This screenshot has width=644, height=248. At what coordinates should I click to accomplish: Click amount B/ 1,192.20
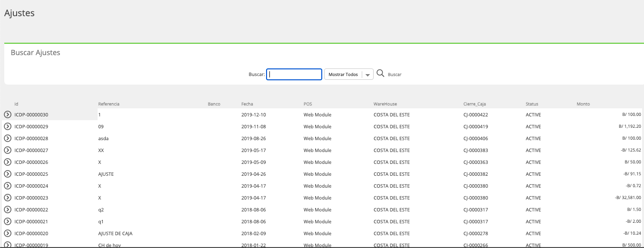[630, 126]
